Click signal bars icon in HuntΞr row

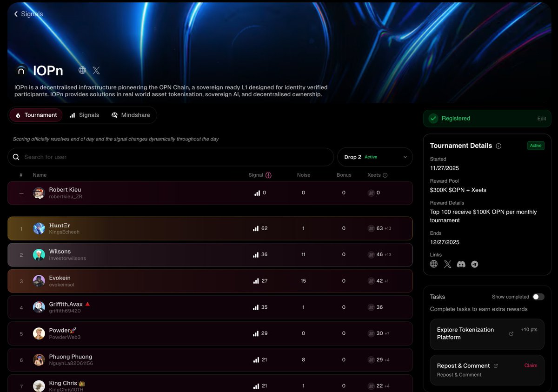pos(255,228)
